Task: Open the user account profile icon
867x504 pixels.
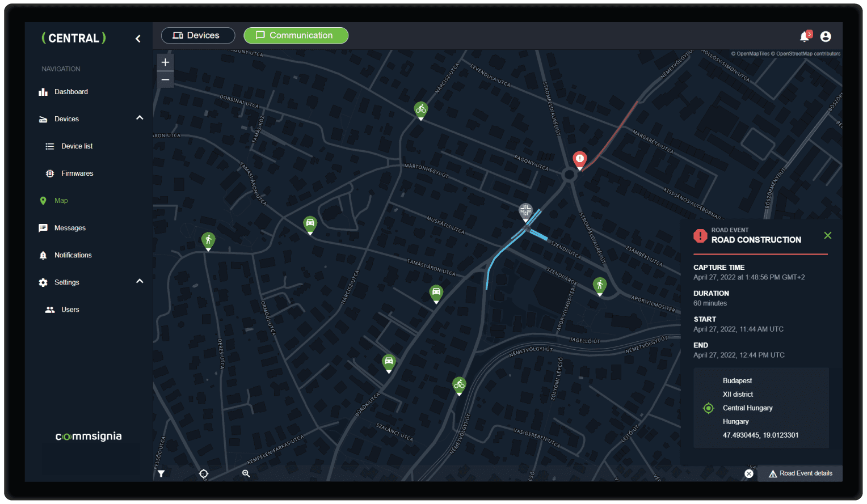Action: pos(826,37)
